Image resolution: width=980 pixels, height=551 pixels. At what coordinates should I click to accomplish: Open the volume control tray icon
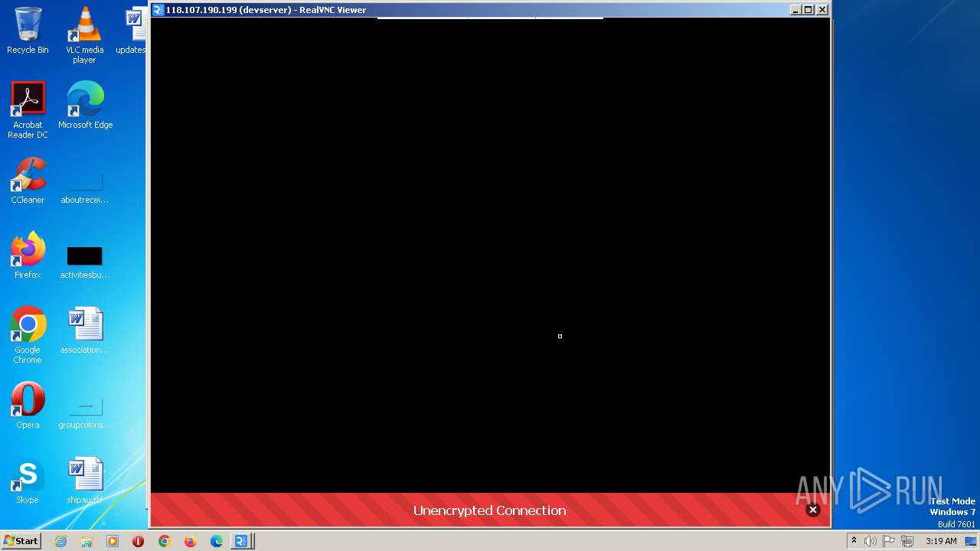pyautogui.click(x=871, y=541)
